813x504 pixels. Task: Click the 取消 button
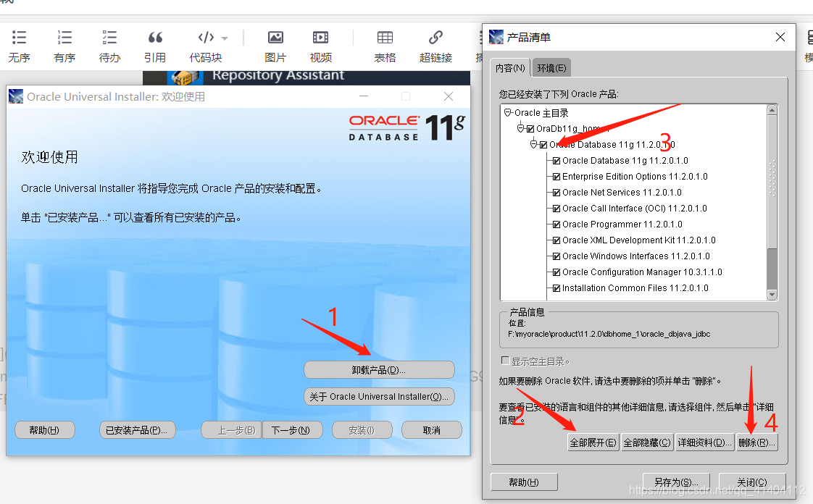431,430
